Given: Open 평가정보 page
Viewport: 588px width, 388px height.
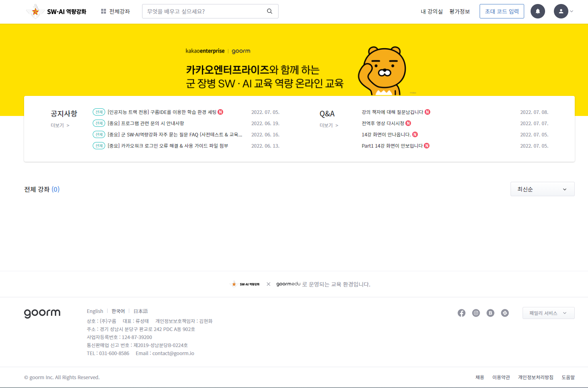Looking at the screenshot, I should click(x=460, y=12).
